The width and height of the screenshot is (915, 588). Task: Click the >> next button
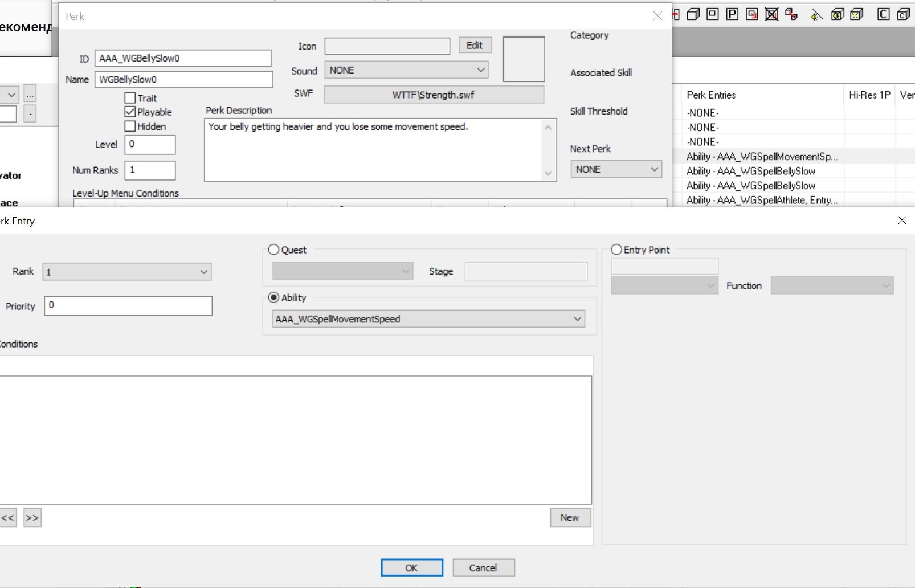point(32,517)
